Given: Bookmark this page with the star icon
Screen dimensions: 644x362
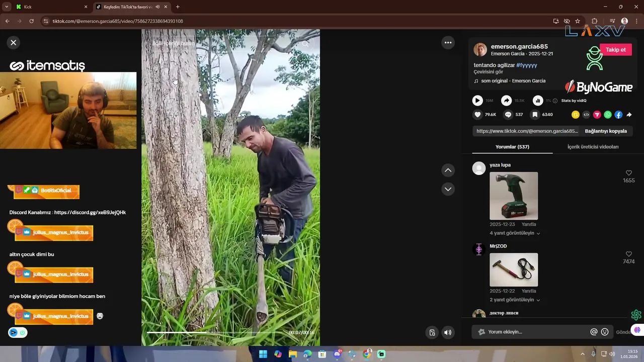Looking at the screenshot, I should tap(578, 21).
